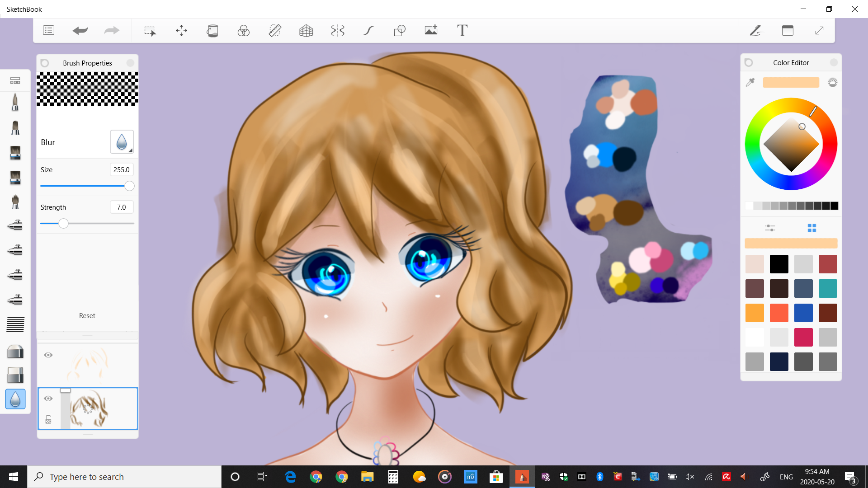Pin the Color Editor panel circle
Screen dimensions: 868x488
pyautogui.click(x=749, y=62)
